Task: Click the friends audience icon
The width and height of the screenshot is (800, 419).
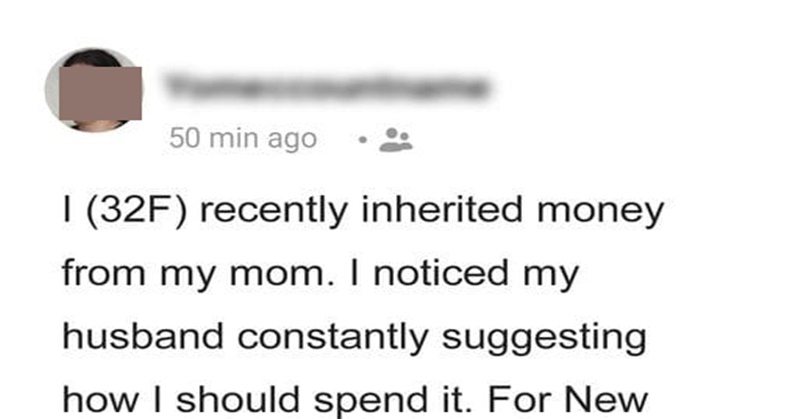Action: 396,139
